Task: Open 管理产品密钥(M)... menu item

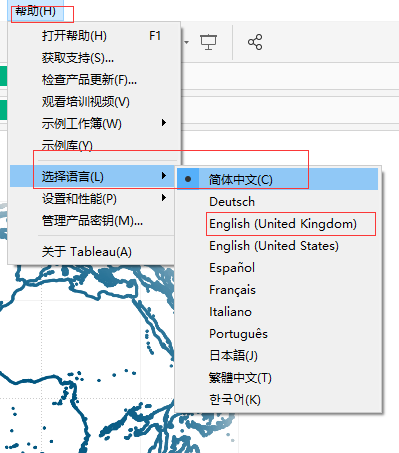Action: click(x=93, y=221)
